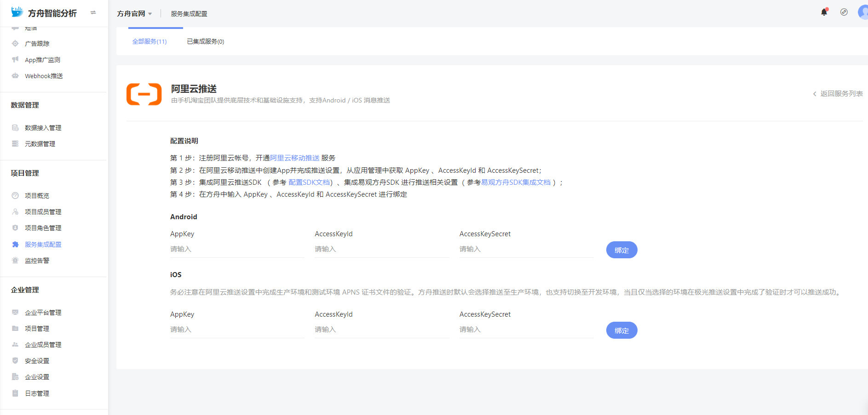
Task: Click the 数据接入管理 database icon
Action: [x=15, y=128]
